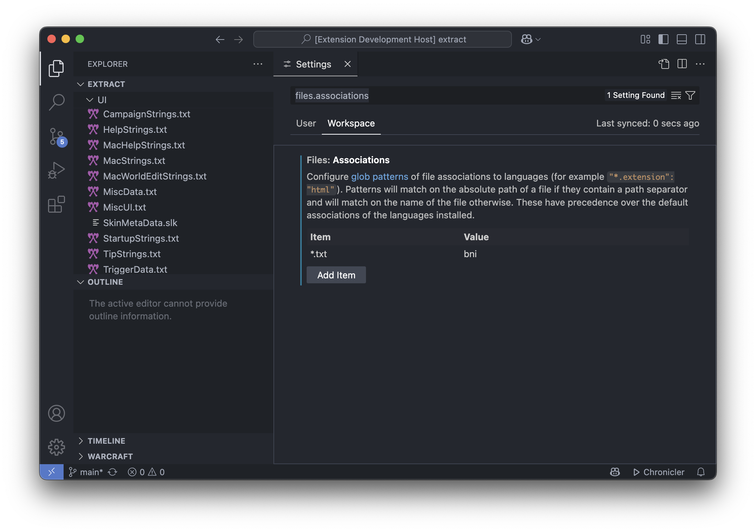Open Source Control view with badge

[57, 136]
